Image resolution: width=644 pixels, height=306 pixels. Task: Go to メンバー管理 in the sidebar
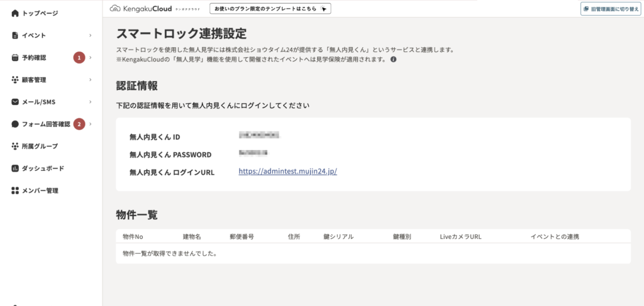click(40, 190)
